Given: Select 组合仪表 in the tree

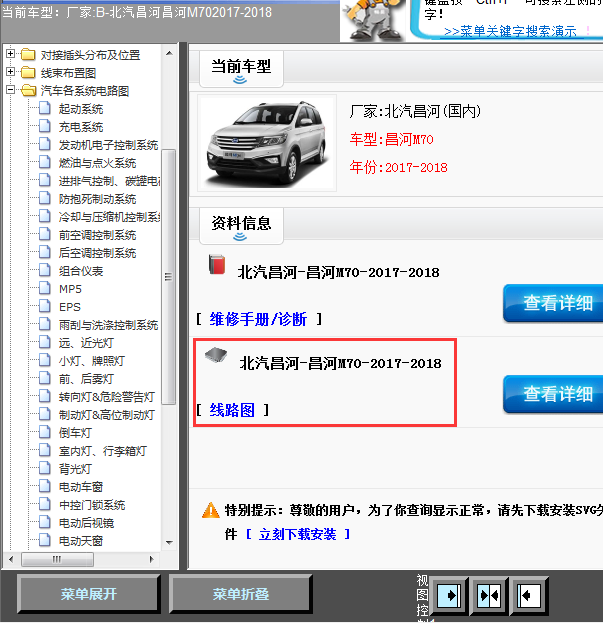Looking at the screenshot, I should pyautogui.click(x=81, y=271).
